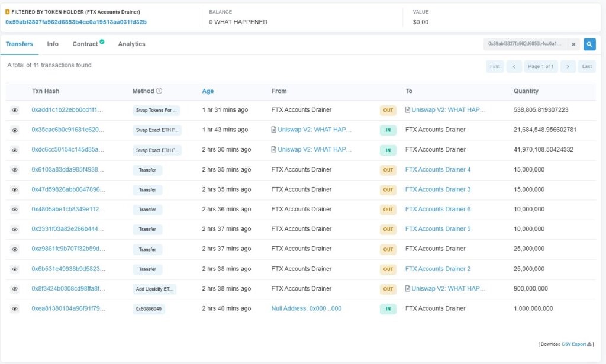
Task: Open transaction hash 0x47d59826abb0647896
Action: (x=69, y=189)
